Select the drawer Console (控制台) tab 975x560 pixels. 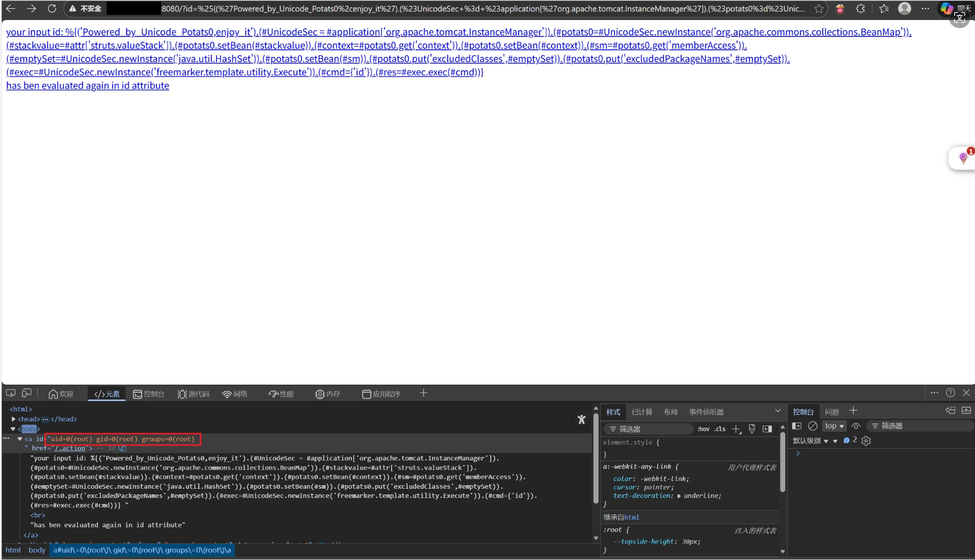(803, 412)
